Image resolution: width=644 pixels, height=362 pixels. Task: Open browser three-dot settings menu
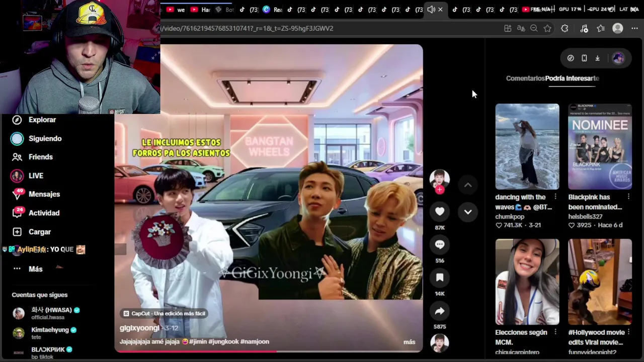(x=634, y=29)
